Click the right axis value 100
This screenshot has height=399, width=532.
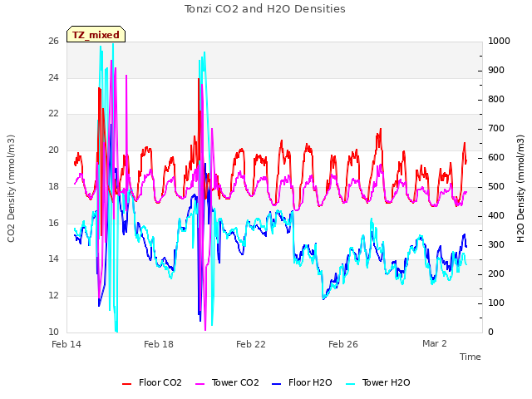[496, 303]
